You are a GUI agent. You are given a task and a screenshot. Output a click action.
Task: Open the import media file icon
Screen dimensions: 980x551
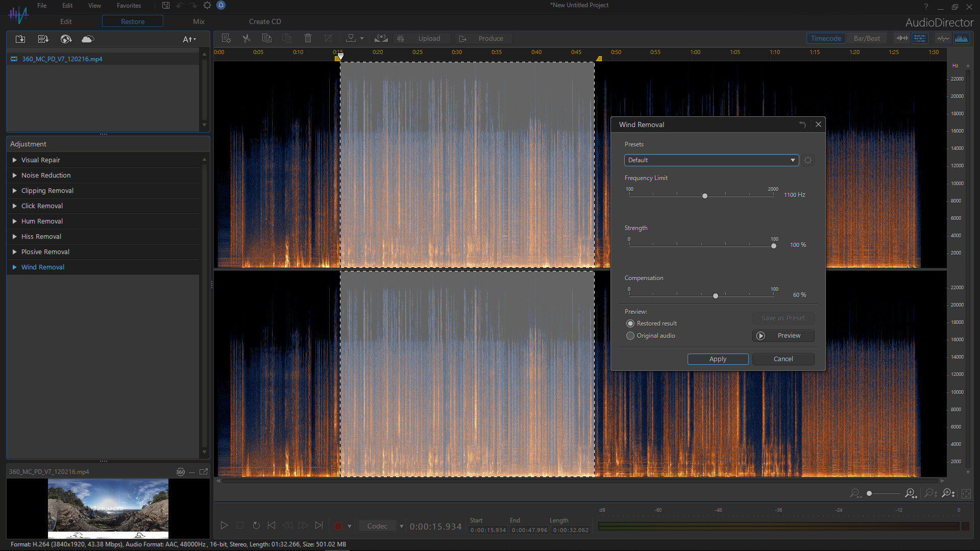click(x=20, y=39)
